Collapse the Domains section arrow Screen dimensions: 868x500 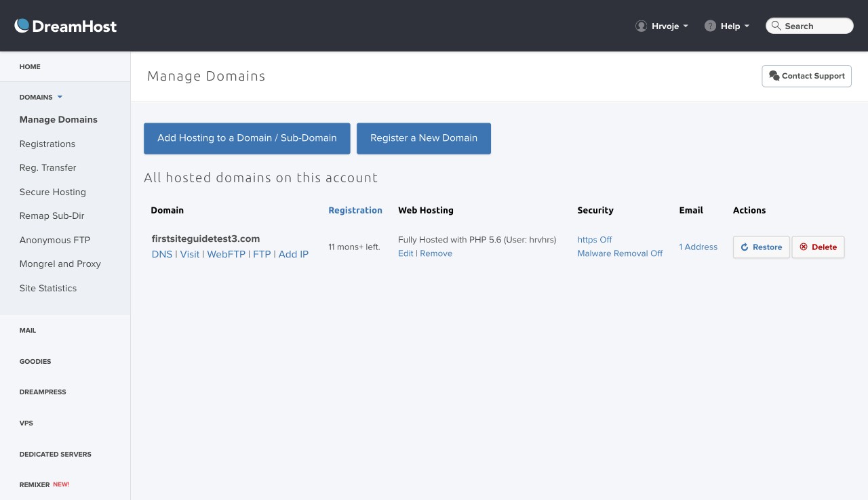tap(60, 97)
